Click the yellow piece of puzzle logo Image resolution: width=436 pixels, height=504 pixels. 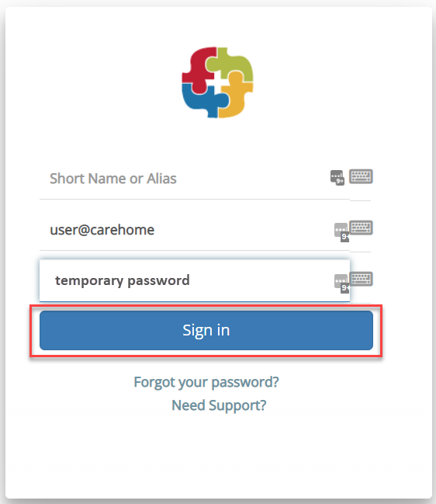tap(237, 96)
